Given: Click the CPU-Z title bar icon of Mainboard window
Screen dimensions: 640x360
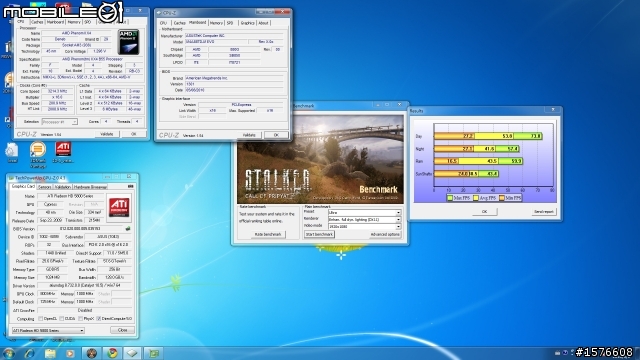Looking at the screenshot, I should pyautogui.click(x=159, y=13).
